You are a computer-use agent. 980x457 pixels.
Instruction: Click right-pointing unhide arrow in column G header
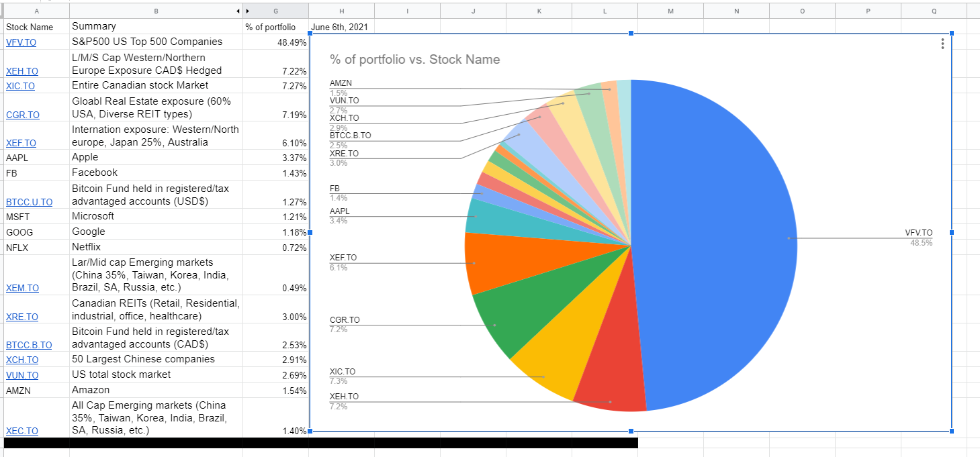click(x=247, y=11)
